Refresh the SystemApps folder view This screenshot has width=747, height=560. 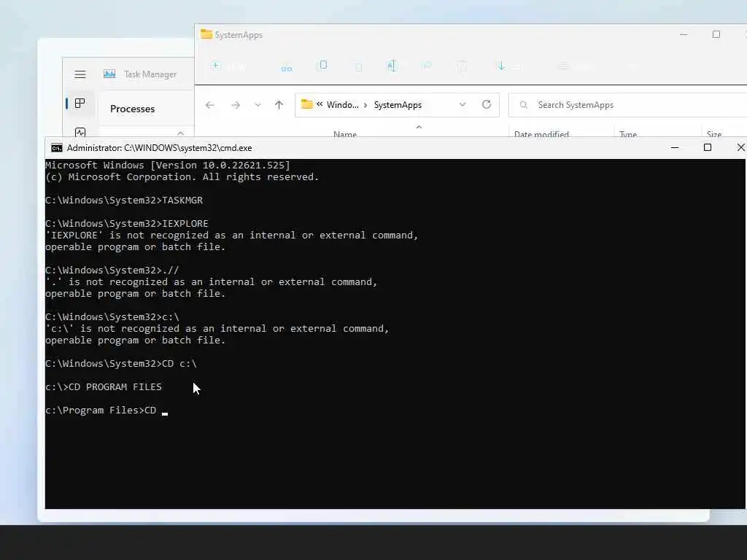(487, 104)
